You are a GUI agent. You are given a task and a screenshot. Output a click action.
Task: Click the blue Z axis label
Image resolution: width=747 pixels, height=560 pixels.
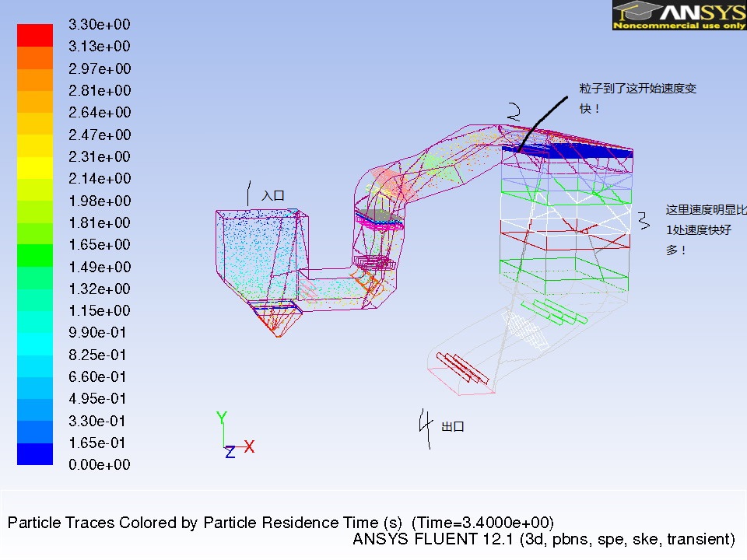tap(230, 452)
